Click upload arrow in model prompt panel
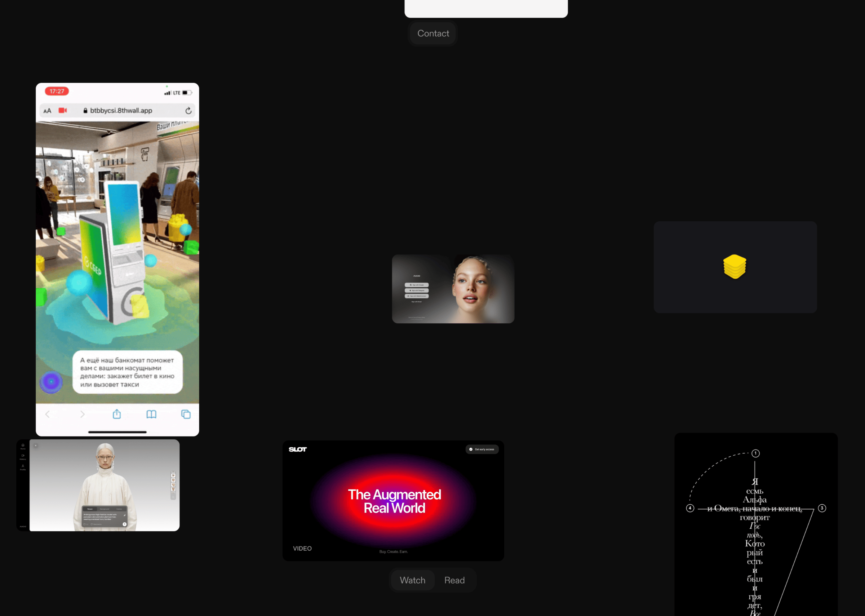Viewport: 865px width, 616px height. tap(124, 524)
